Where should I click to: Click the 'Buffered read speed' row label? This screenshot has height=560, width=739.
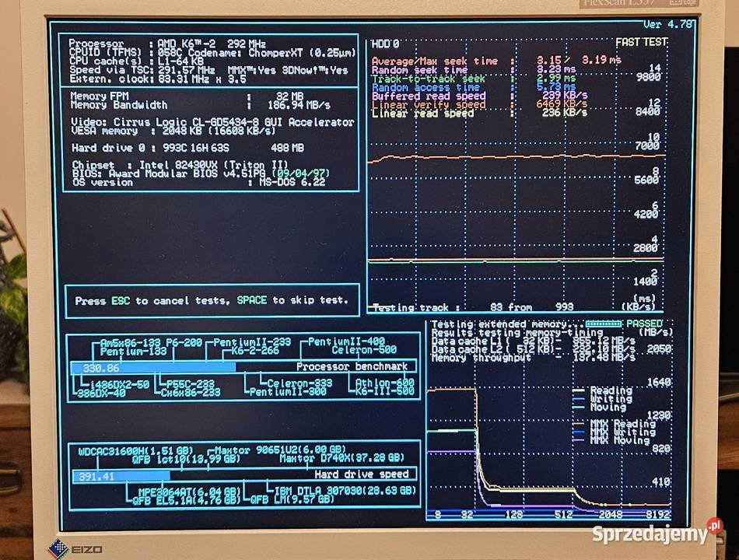tap(429, 96)
